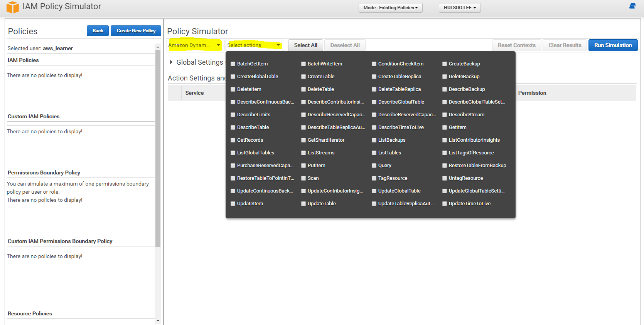Check the ListTables action
The height and width of the screenshot is (325, 644).
[374, 153]
